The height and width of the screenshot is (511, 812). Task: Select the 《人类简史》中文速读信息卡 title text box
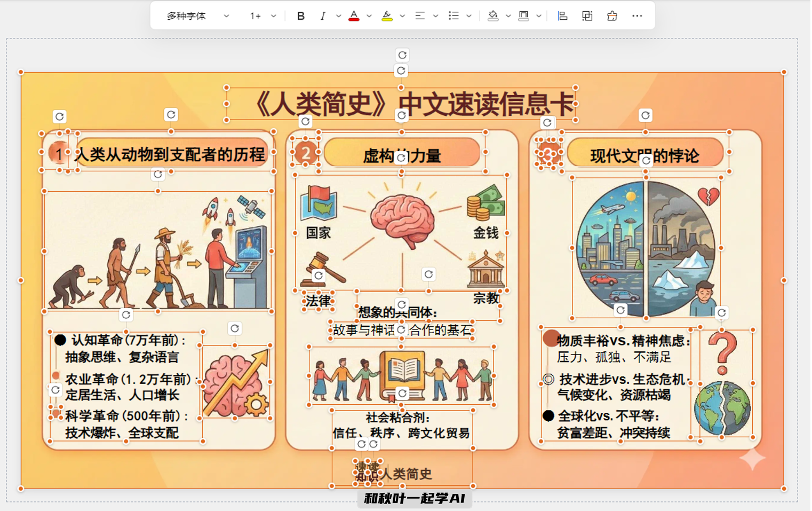click(401, 103)
